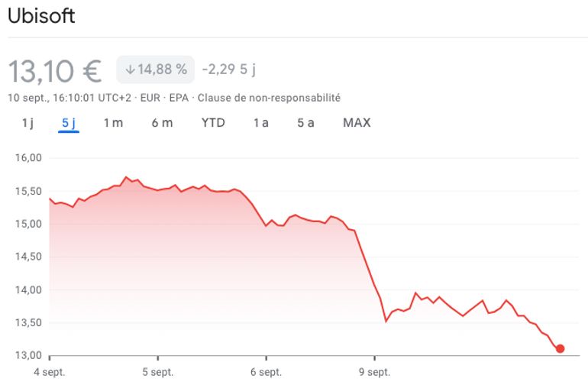The width and height of the screenshot is (588, 388).
Task: Click the -2,29 5 j change value
Action: click(x=229, y=70)
